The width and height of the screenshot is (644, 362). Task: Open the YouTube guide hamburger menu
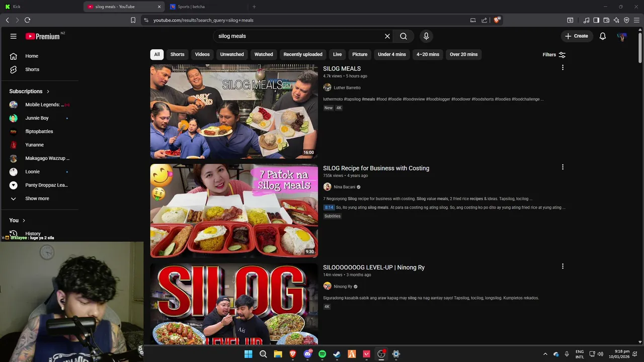click(x=14, y=36)
